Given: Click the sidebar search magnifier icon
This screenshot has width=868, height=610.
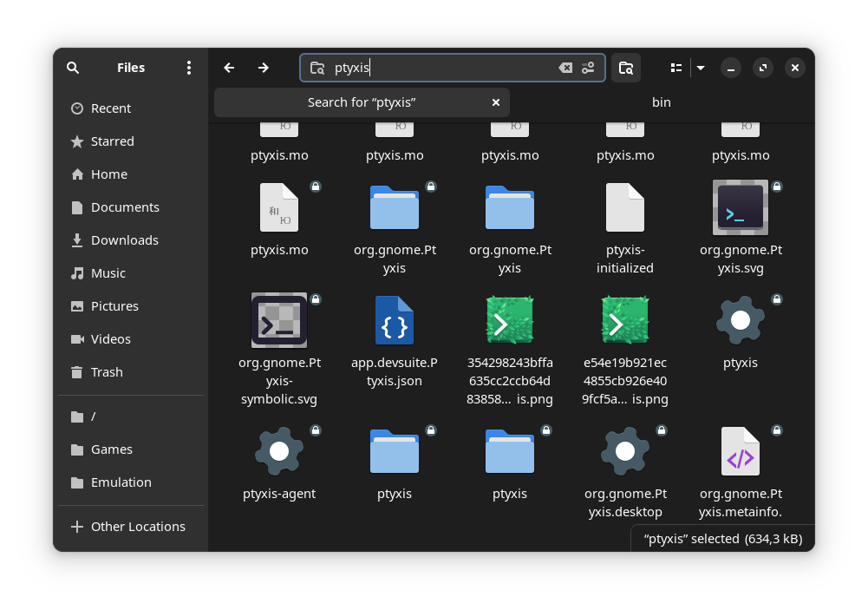Looking at the screenshot, I should point(73,68).
